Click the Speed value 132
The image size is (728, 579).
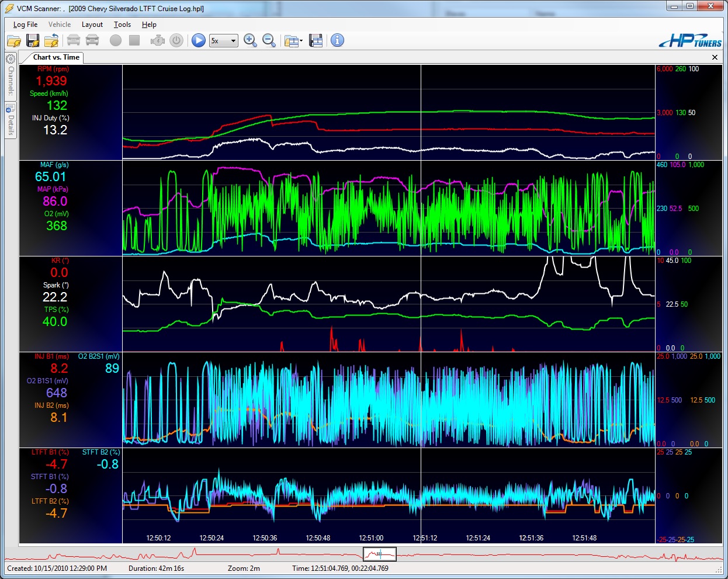click(57, 106)
